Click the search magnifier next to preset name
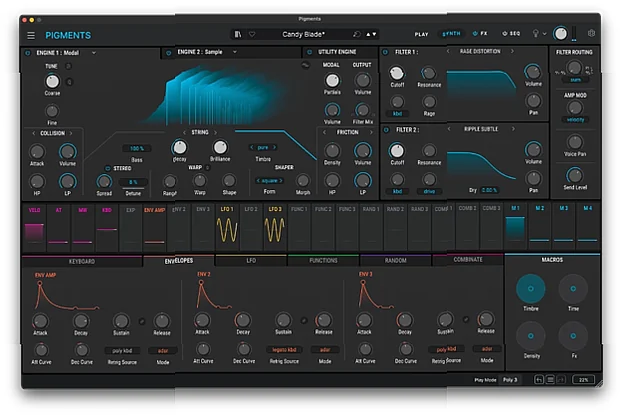622x415 pixels. pyautogui.click(x=357, y=35)
